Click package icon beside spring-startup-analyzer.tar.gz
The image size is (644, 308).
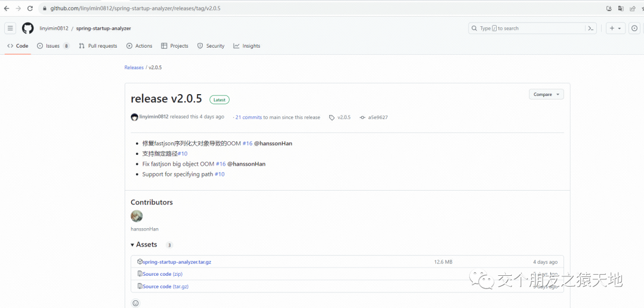[140, 262]
